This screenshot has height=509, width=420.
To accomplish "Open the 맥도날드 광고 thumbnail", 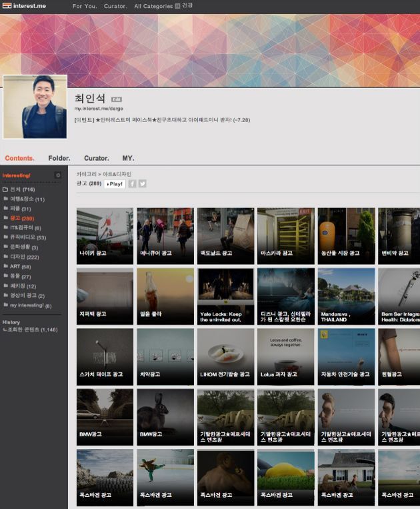I will 225,236.
